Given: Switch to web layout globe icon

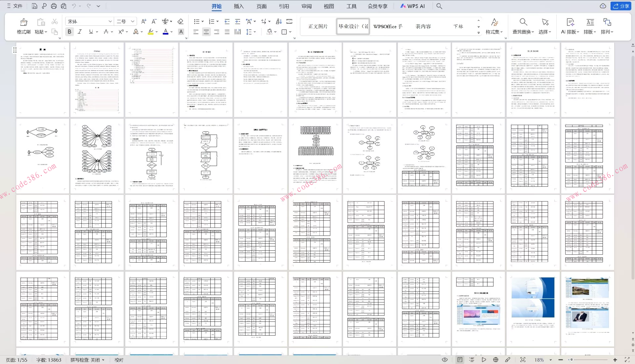Looking at the screenshot, I should pos(495,360).
